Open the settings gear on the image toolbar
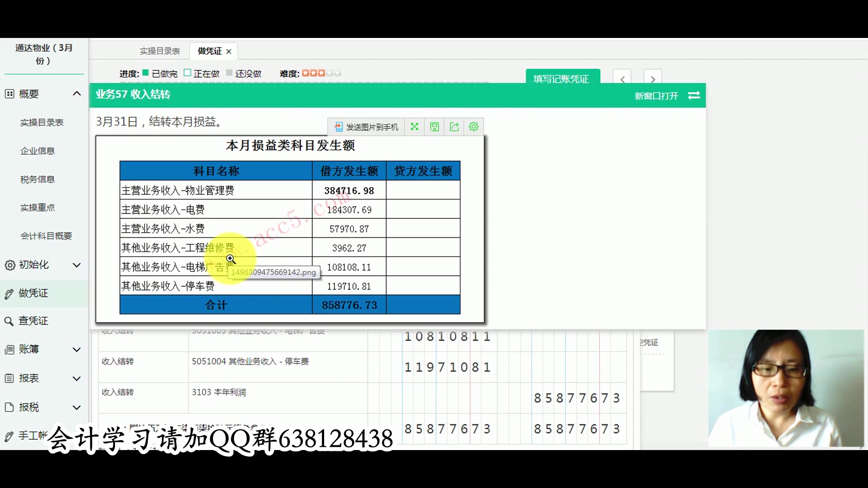The image size is (868, 488). 474,127
